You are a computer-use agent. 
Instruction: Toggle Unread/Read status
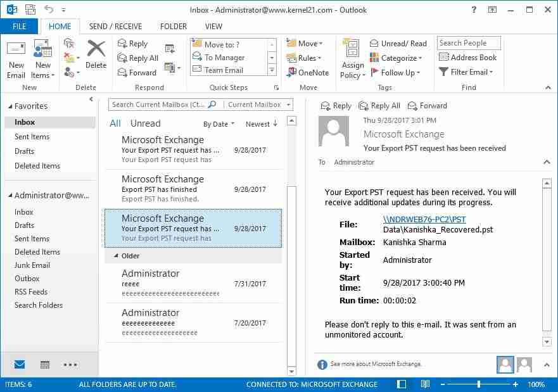[398, 44]
